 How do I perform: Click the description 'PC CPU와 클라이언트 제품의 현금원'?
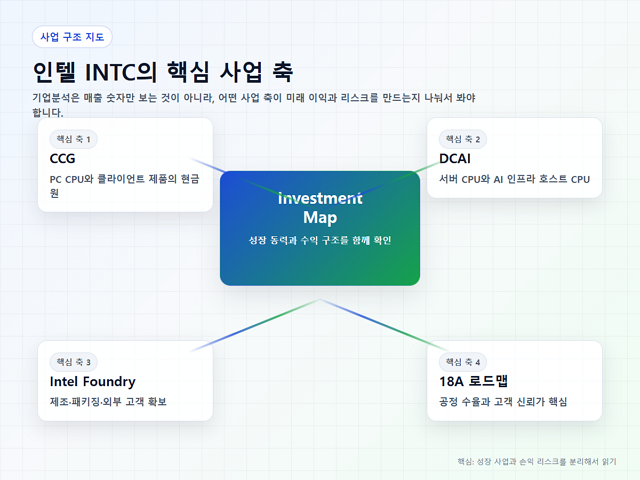click(124, 186)
